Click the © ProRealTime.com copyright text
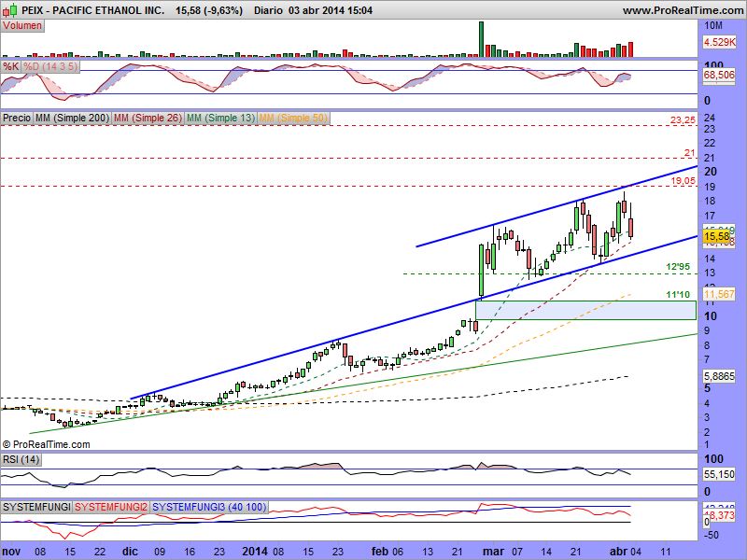 pos(46,444)
